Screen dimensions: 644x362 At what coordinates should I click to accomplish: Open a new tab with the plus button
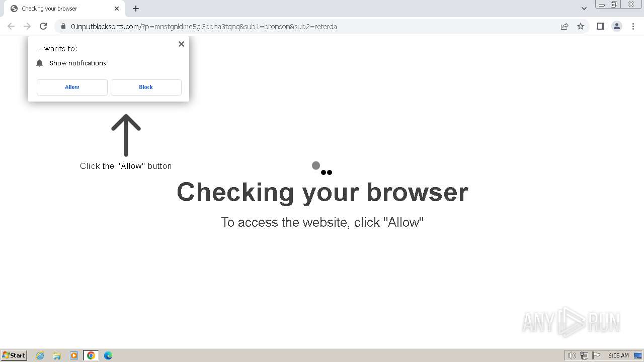coord(136,9)
